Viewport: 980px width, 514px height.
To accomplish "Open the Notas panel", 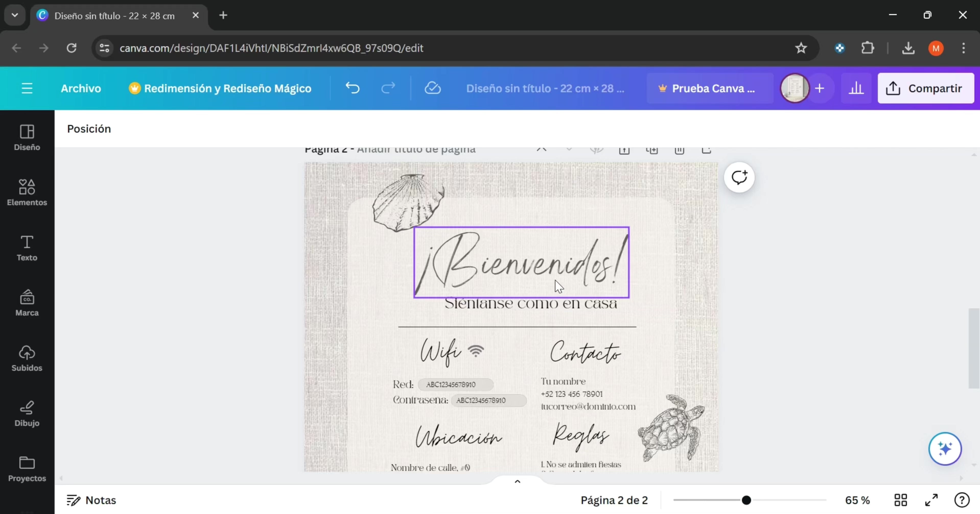I will coord(91,500).
